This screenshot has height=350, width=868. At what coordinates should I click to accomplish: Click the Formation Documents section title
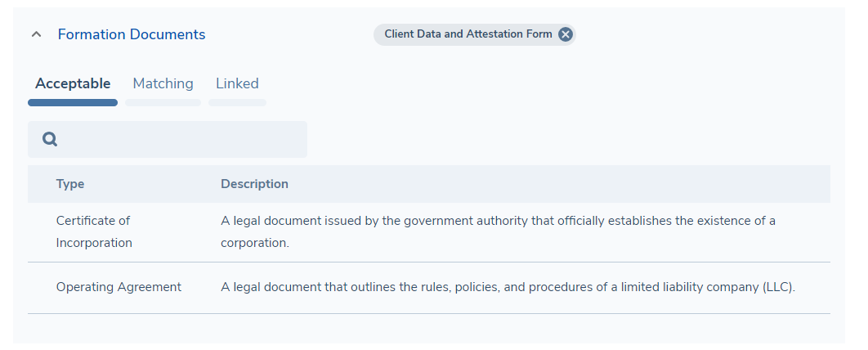(x=131, y=34)
